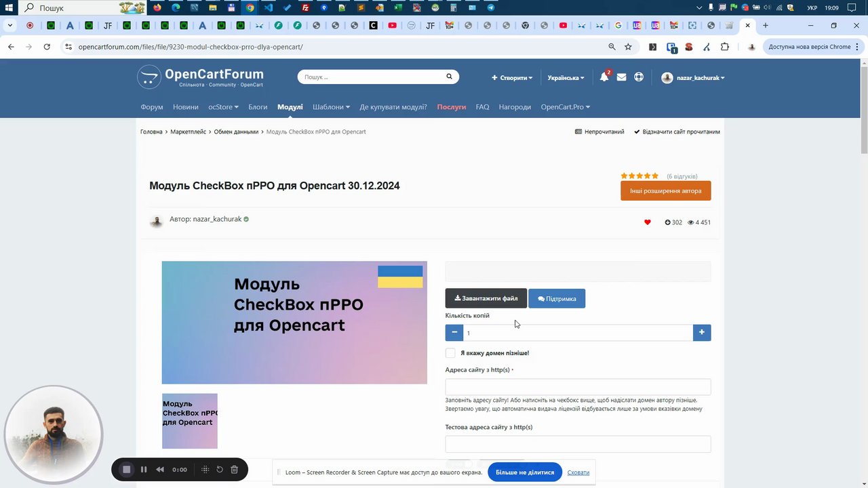Open the messages envelope icon
Screen dimensions: 868x488
(x=621, y=77)
